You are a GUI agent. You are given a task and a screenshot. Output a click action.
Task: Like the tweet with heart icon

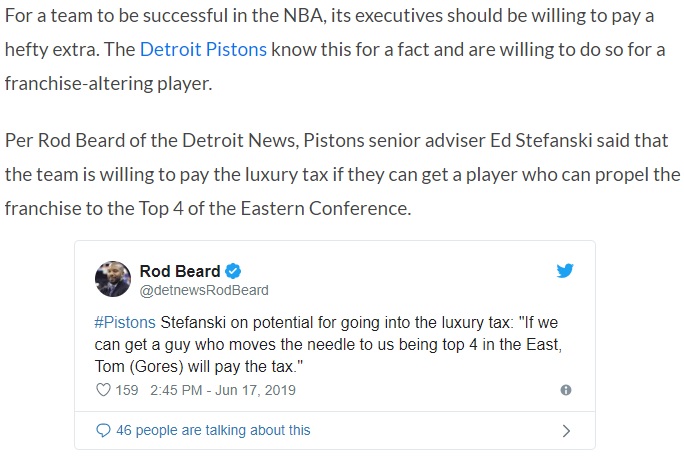pos(103,390)
